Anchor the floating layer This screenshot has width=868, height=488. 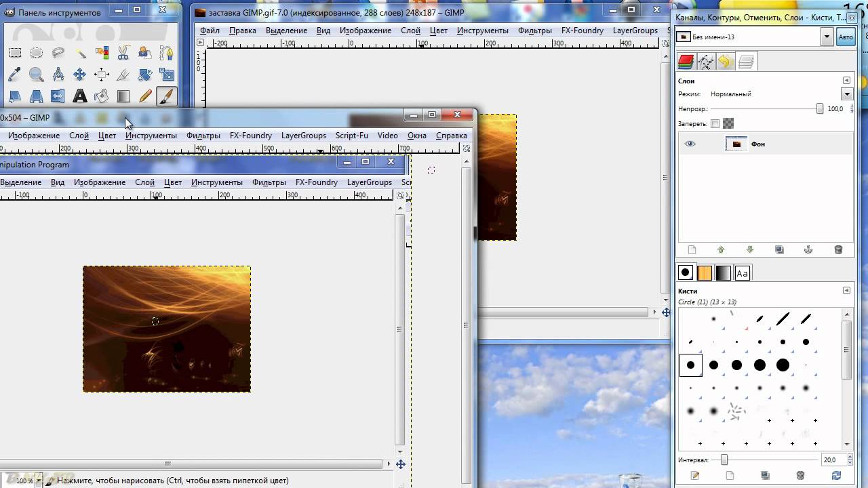pyautogui.click(x=808, y=249)
